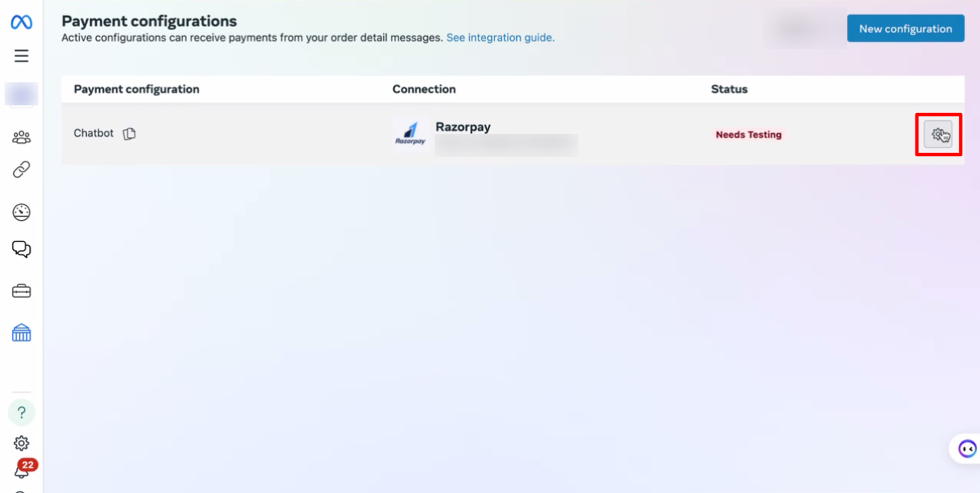
Task: Copy the Chatbot configuration name
Action: coord(129,134)
